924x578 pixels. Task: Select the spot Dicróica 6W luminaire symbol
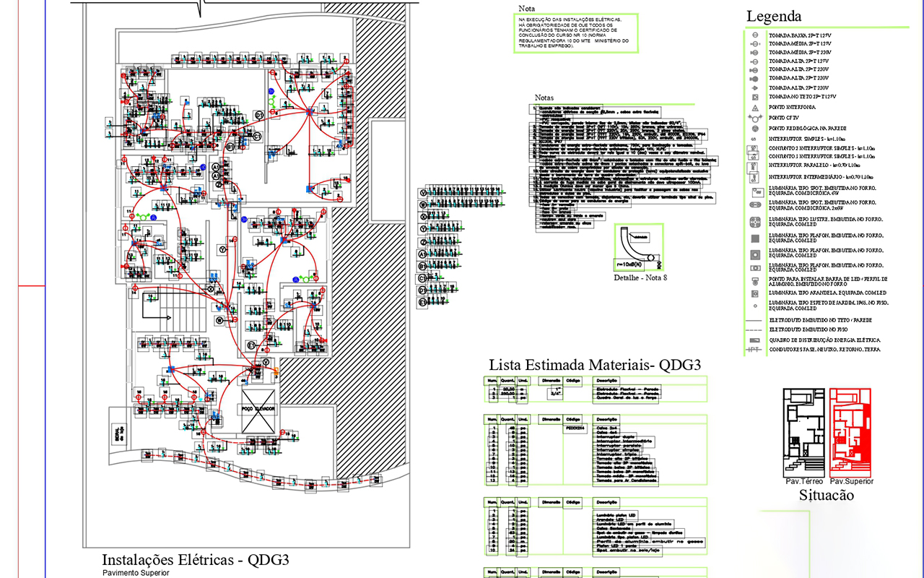pos(758,193)
